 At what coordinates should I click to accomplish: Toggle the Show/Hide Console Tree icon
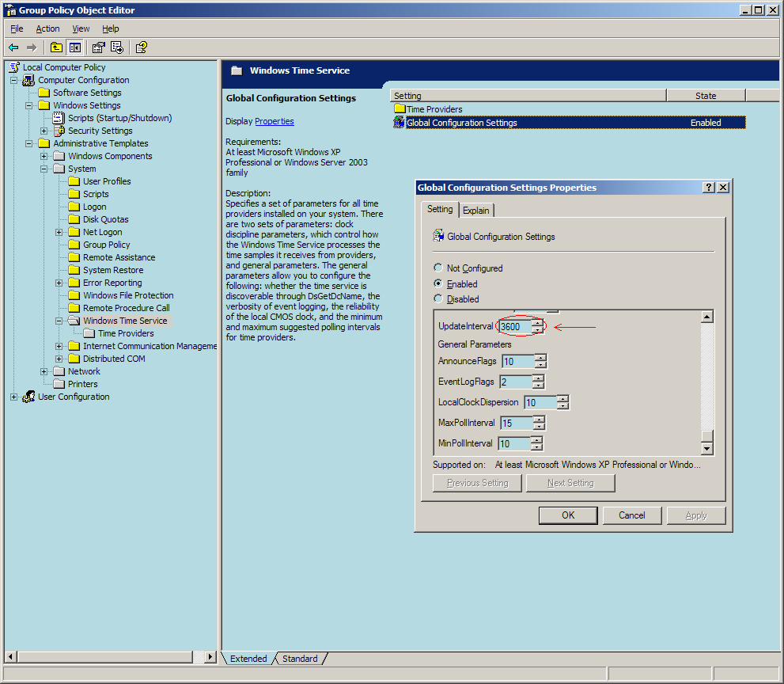tap(75, 47)
